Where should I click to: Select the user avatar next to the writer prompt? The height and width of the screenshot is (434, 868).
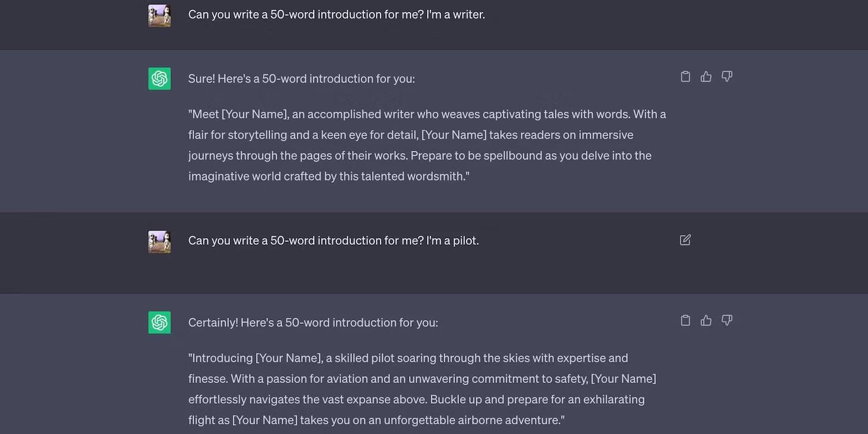click(x=160, y=16)
